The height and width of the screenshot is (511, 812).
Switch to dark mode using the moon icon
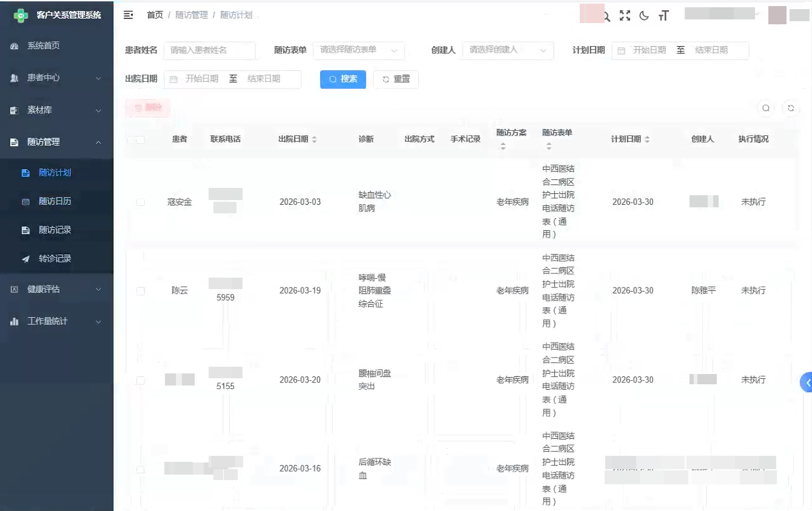(x=644, y=16)
